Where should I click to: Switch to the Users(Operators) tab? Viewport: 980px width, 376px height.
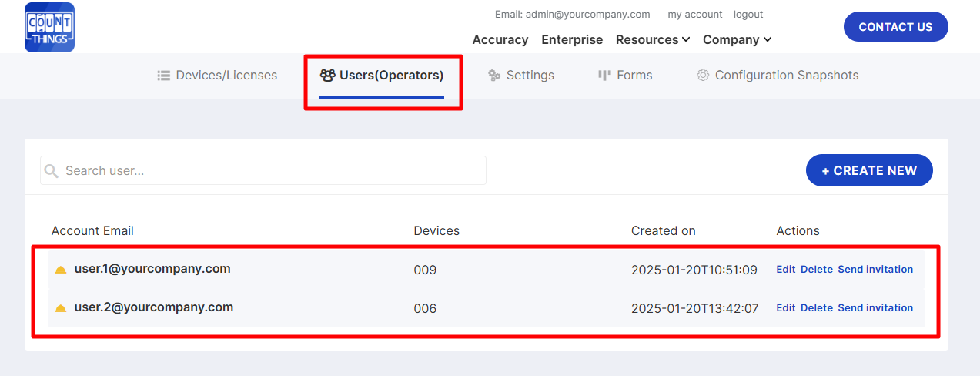point(383,76)
